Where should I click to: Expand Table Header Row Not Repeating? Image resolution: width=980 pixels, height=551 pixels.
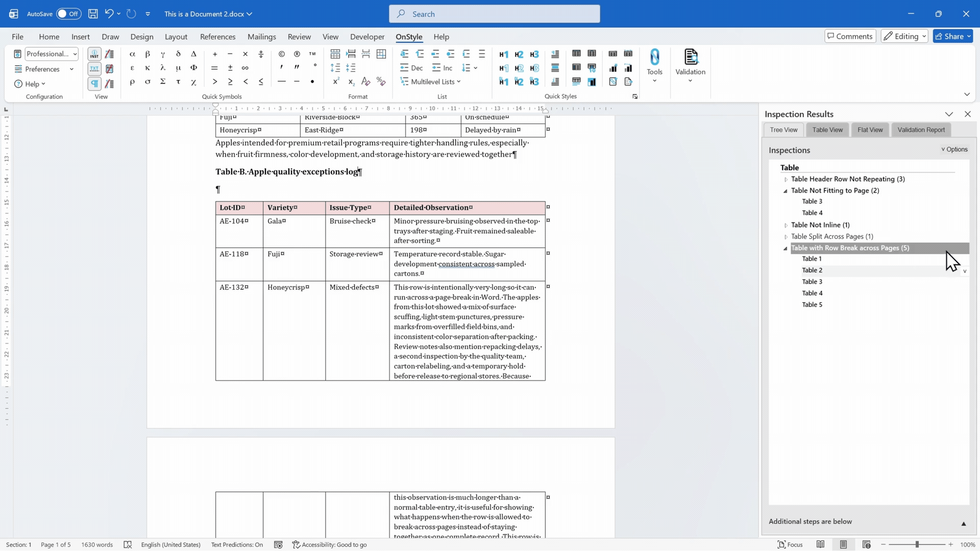[x=786, y=179]
